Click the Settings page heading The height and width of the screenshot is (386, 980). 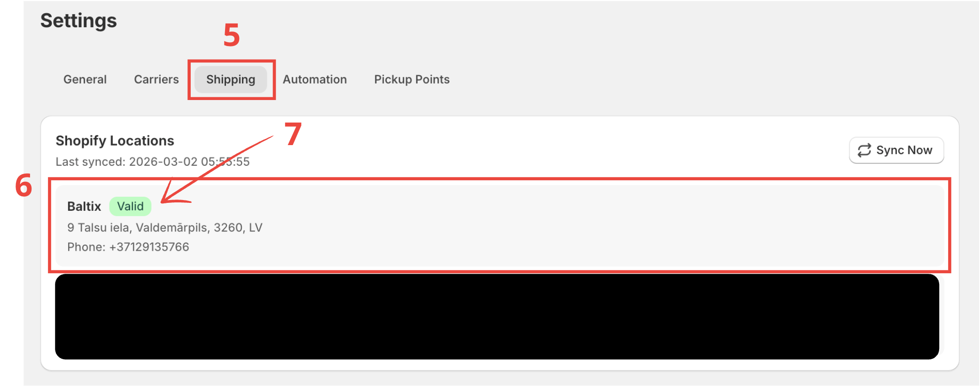78,21
